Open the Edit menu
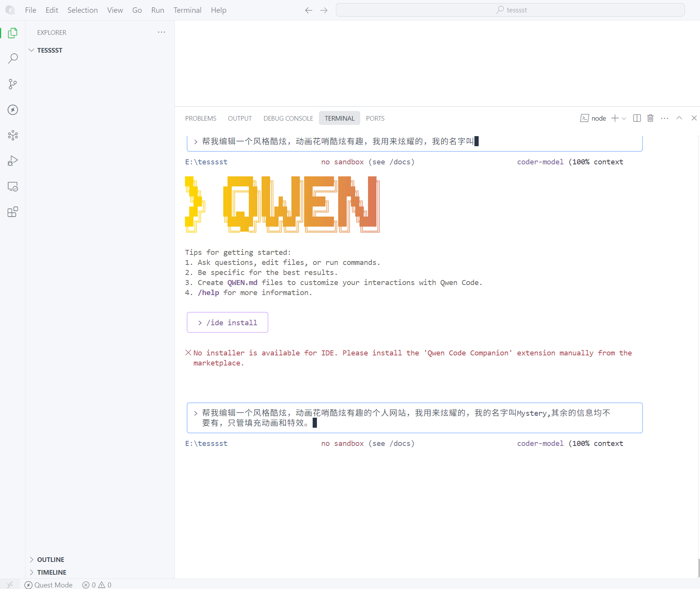The height and width of the screenshot is (589, 700). point(52,10)
